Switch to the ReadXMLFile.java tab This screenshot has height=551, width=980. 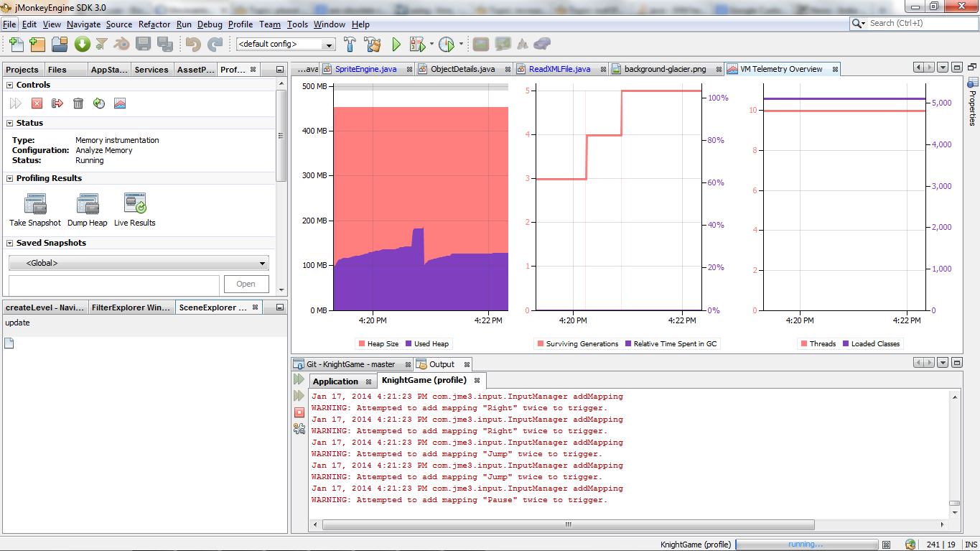tap(559, 69)
